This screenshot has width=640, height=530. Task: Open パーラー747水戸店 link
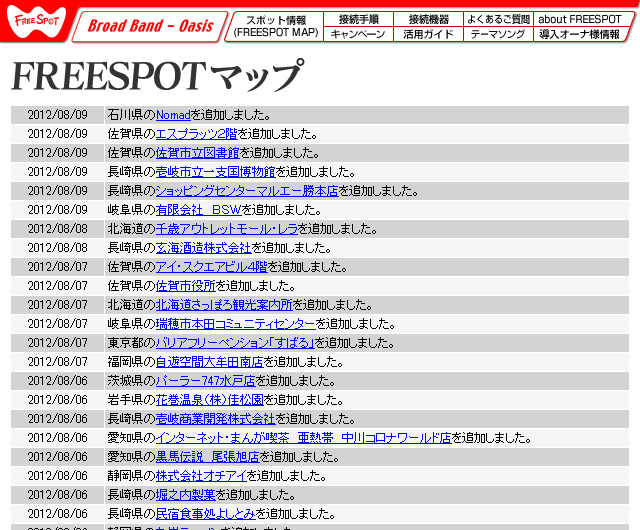coord(205,381)
